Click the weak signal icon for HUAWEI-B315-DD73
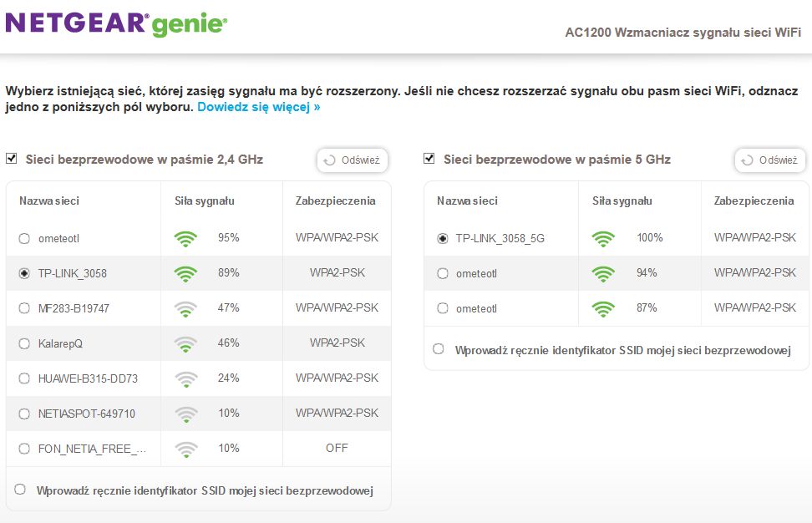This screenshot has width=812, height=523. (x=185, y=379)
